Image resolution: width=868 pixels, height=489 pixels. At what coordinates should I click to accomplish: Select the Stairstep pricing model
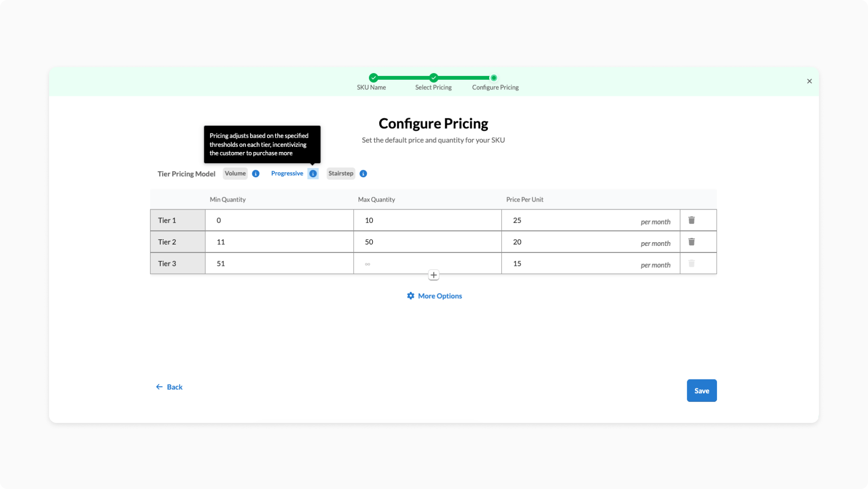pyautogui.click(x=341, y=174)
